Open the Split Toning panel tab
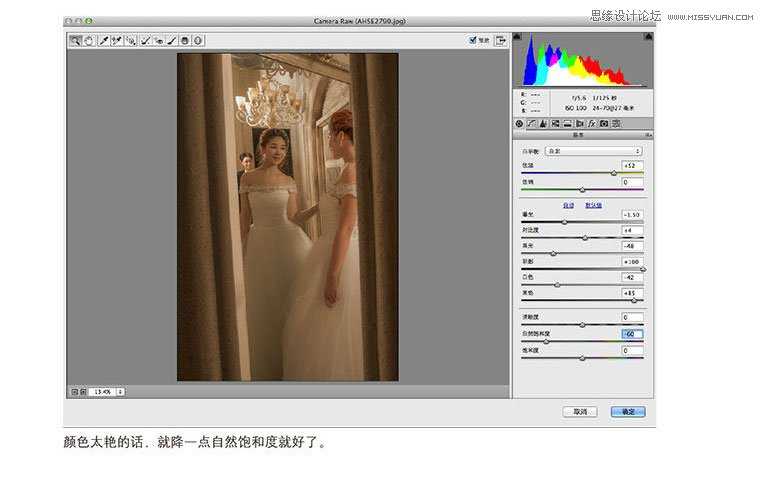764x480 pixels. coord(568,124)
